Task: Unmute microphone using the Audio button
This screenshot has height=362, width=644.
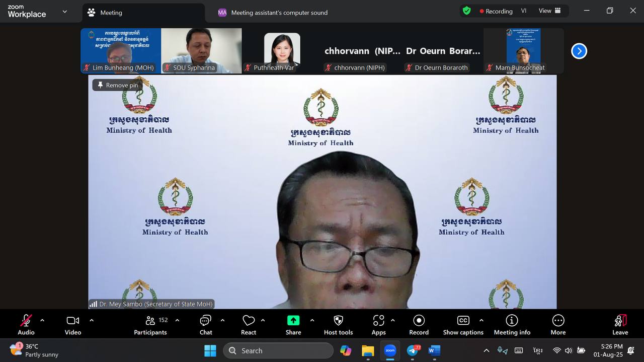Action: [26, 325]
